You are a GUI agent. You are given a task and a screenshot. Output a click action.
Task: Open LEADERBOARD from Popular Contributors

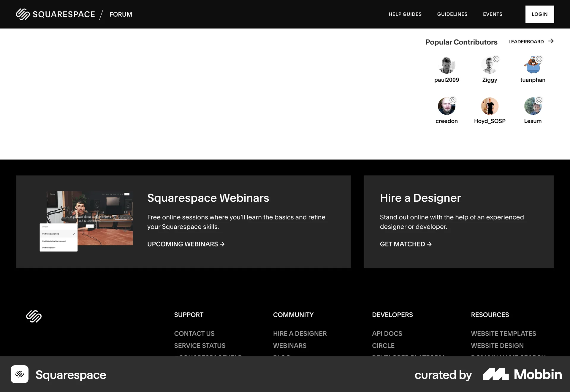coord(526,42)
